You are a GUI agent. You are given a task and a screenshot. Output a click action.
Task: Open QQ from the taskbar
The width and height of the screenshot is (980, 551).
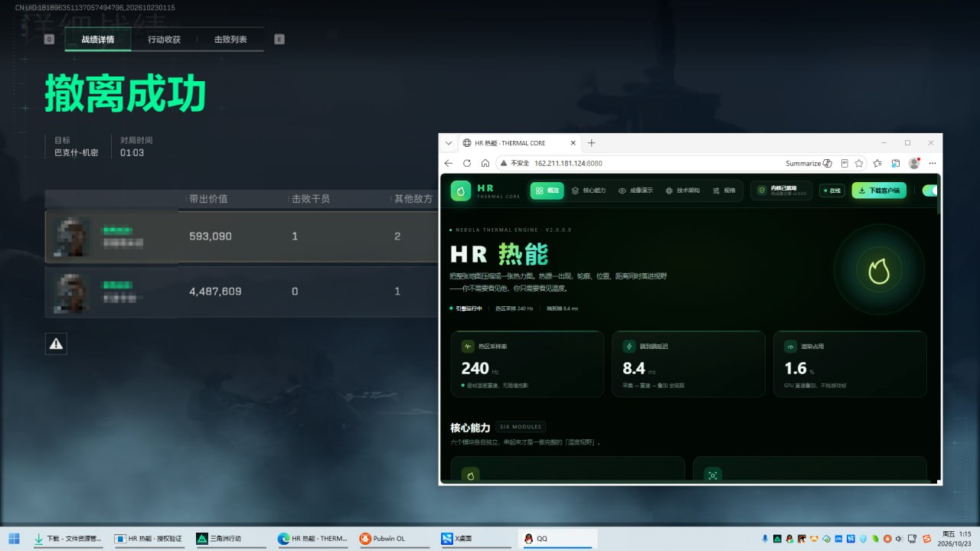[x=557, y=539]
